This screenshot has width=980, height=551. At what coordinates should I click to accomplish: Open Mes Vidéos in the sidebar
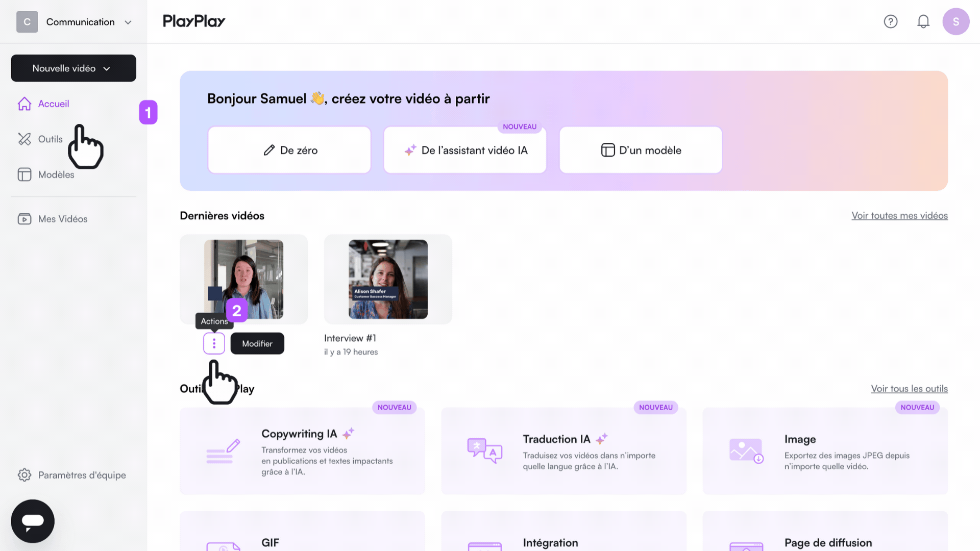pyautogui.click(x=62, y=219)
